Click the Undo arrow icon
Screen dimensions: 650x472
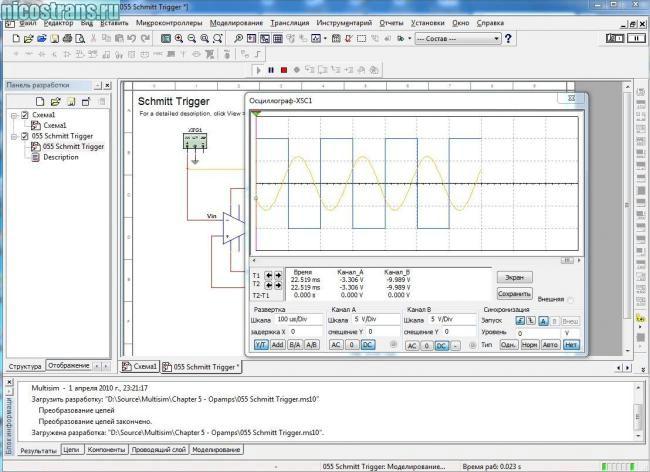pyautogui.click(x=132, y=39)
